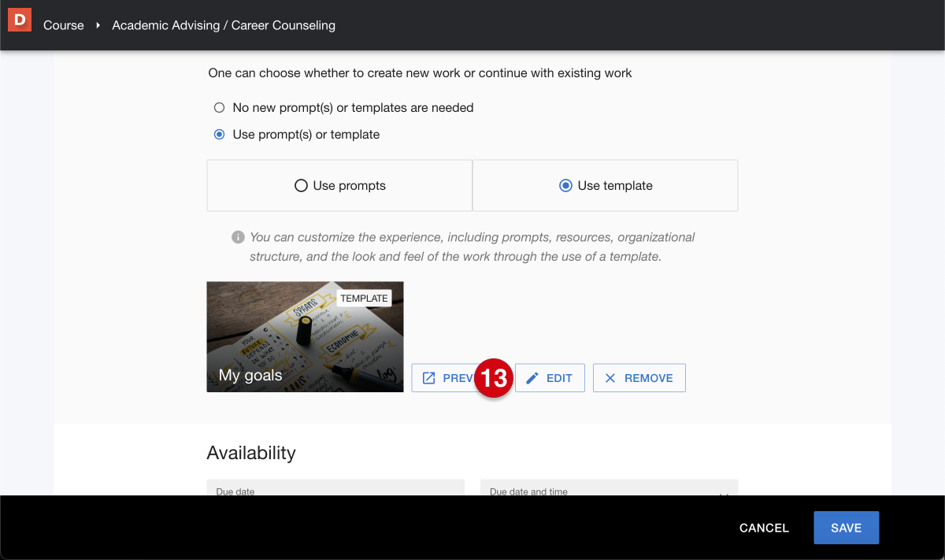The height and width of the screenshot is (560, 945).
Task: Click the Availability section heading
Action: pos(251,453)
